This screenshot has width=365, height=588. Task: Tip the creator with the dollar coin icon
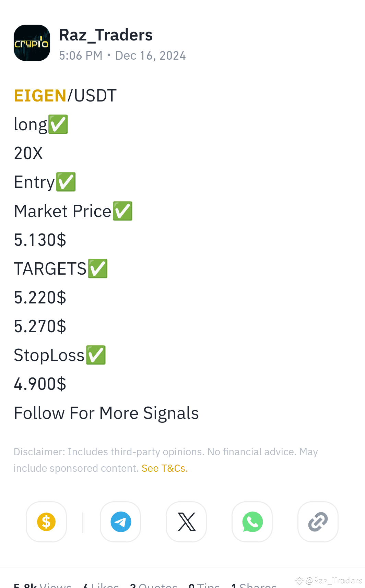[x=46, y=522]
